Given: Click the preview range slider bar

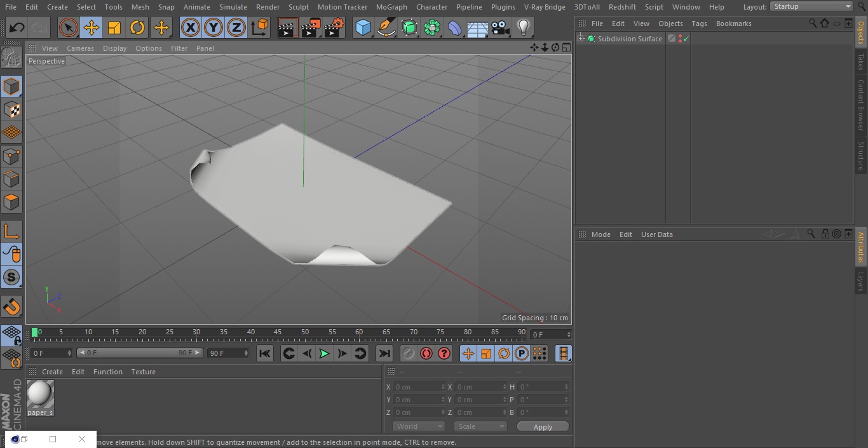Looking at the screenshot, I should [x=140, y=353].
